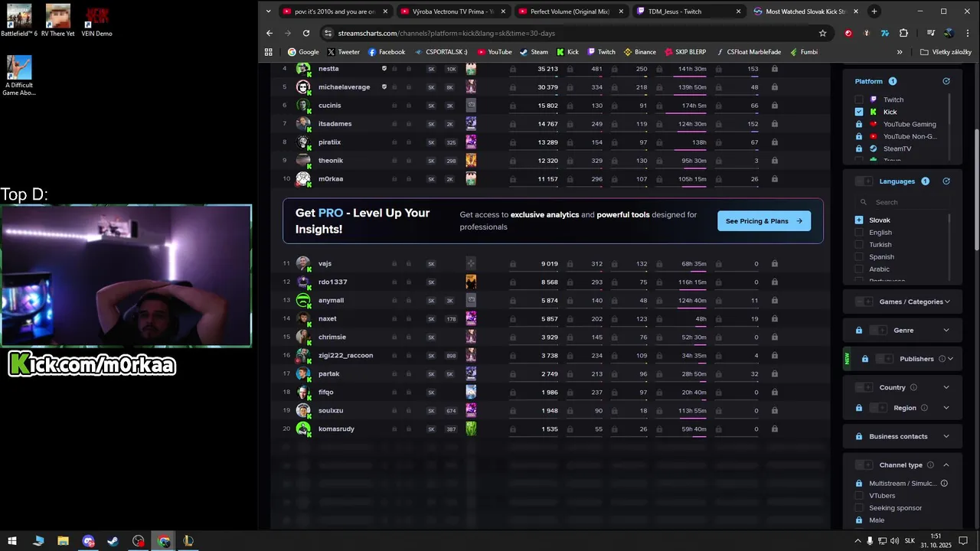Expand the Country filter chevron
Viewport: 980px width, 551px height.
[x=946, y=387]
